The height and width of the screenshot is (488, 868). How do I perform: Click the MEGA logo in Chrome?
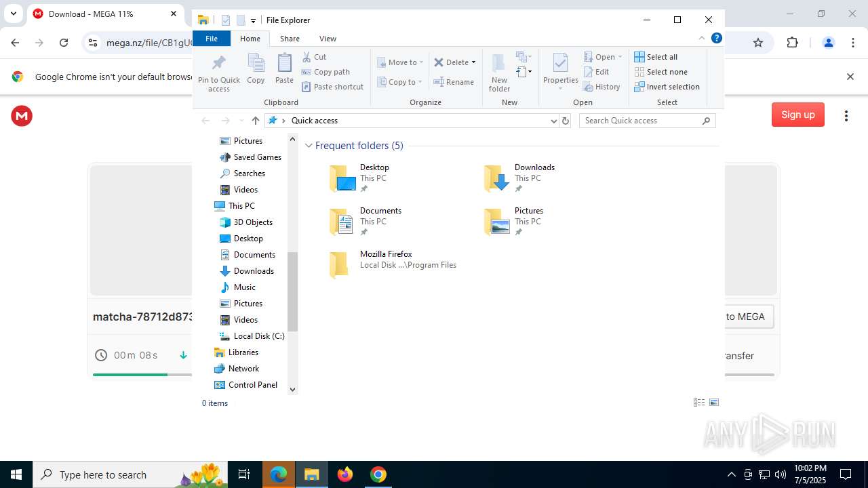[22, 116]
